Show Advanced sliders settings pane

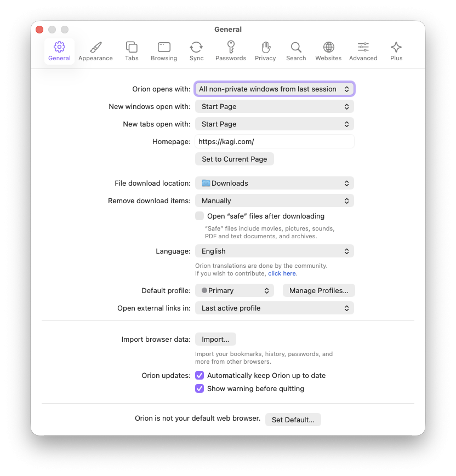(x=363, y=51)
